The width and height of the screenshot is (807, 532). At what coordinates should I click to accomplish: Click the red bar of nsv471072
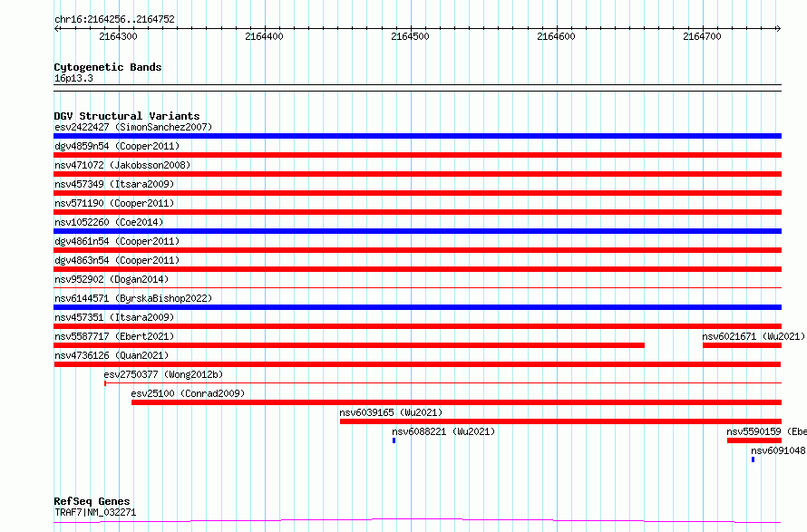click(417, 174)
